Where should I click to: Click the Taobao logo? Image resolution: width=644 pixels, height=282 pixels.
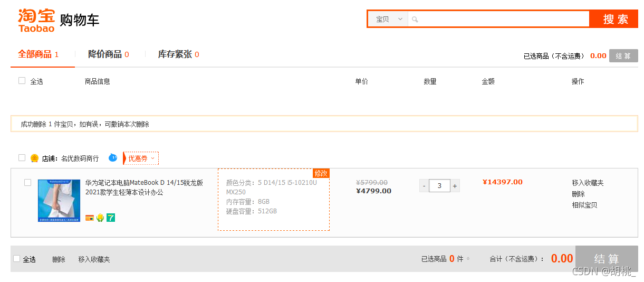click(36, 20)
